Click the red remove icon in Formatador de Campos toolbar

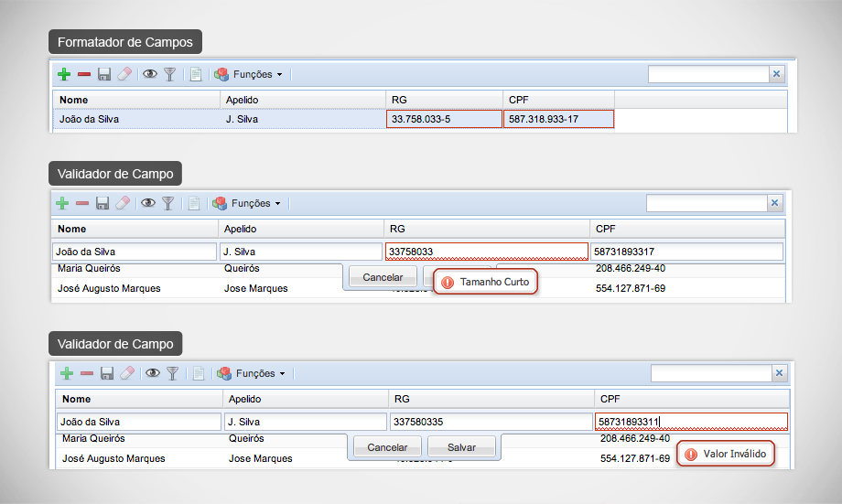pyautogui.click(x=84, y=74)
